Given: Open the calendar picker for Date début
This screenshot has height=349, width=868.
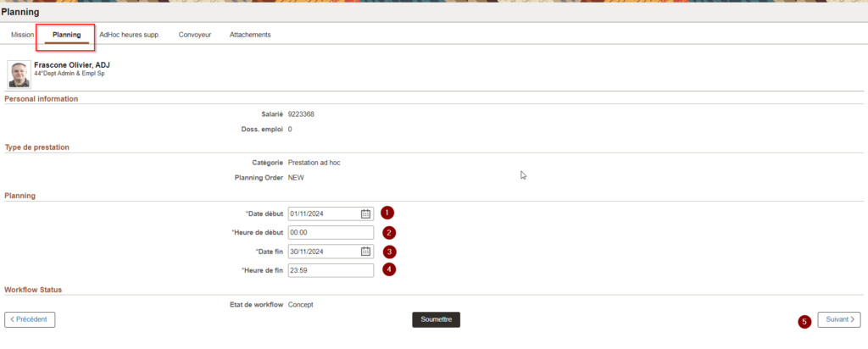Looking at the screenshot, I should click(x=365, y=213).
